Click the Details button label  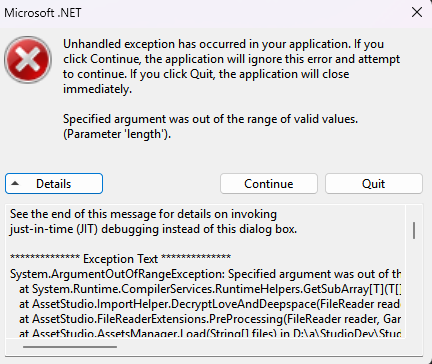pos(54,184)
